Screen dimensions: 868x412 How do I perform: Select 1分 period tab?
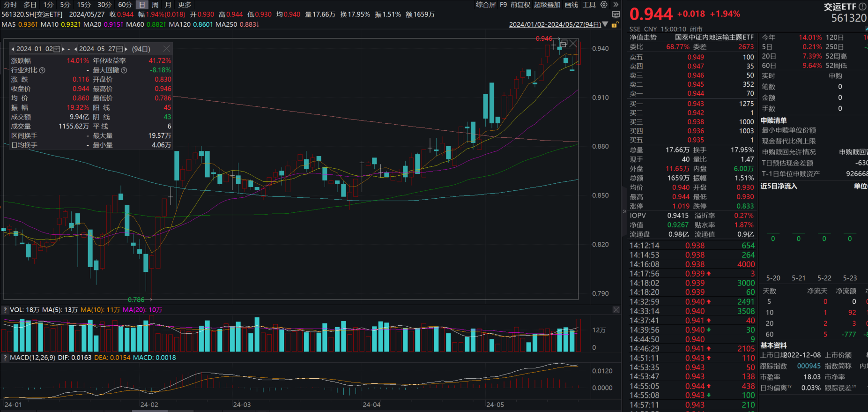(49, 5)
